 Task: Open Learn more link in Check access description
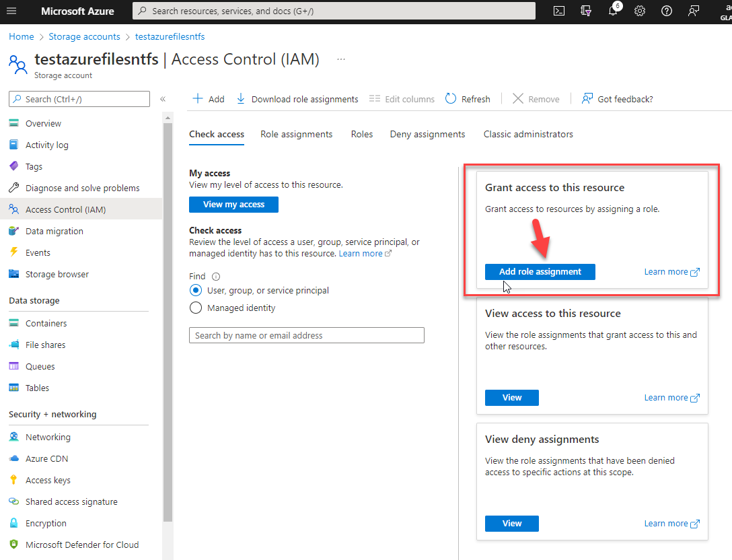point(365,254)
